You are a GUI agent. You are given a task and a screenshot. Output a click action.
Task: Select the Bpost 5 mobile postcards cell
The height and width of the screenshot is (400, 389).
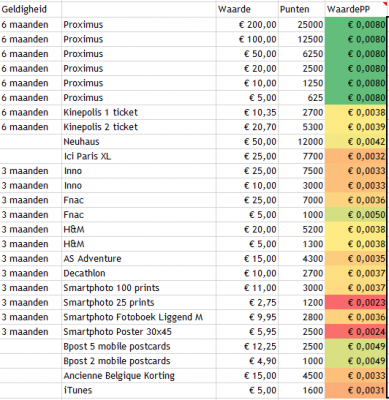139,347
